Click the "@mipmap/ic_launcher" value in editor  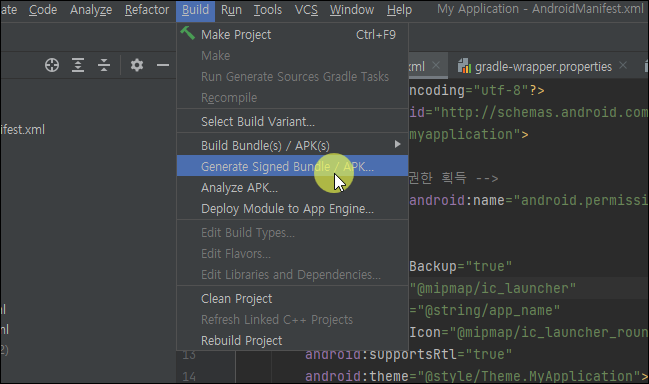(493, 288)
